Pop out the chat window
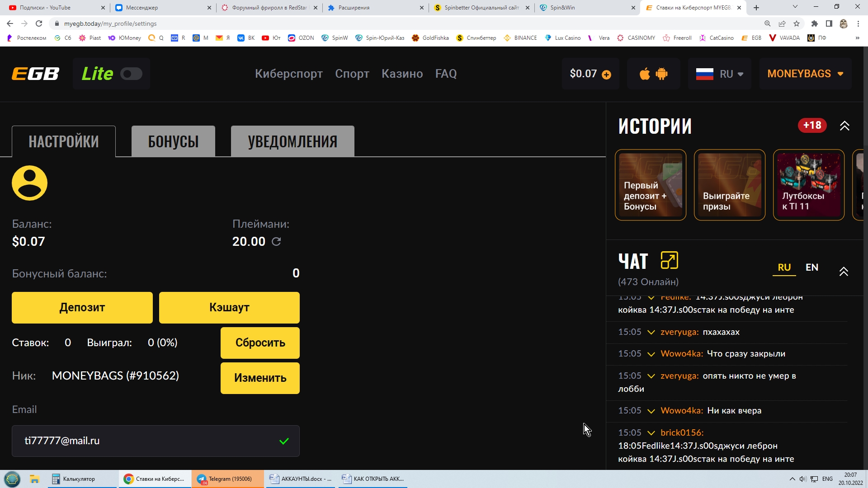The image size is (868, 488). 670,260
